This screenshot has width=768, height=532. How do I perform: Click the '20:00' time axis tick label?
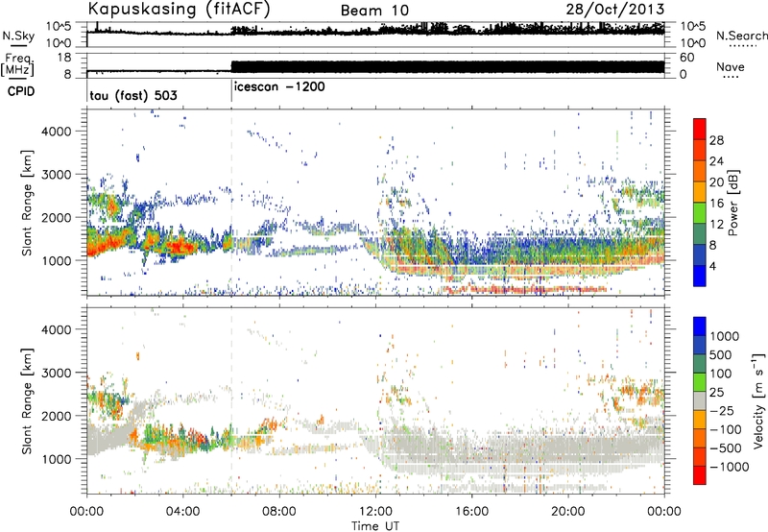567,512
